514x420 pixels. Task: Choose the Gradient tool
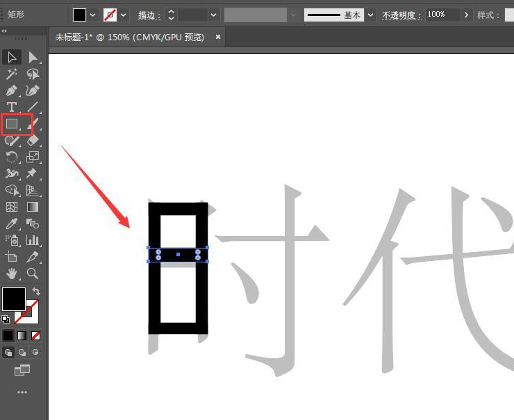coord(33,207)
